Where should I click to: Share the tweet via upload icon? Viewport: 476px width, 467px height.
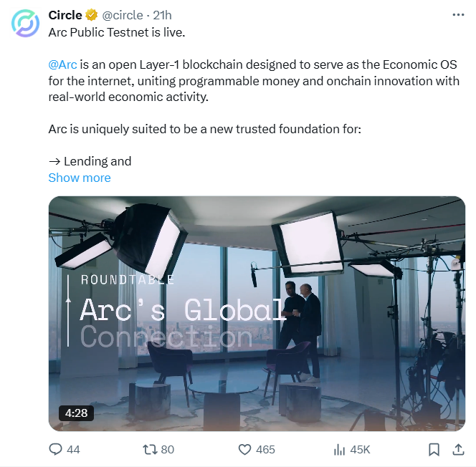tap(458, 449)
